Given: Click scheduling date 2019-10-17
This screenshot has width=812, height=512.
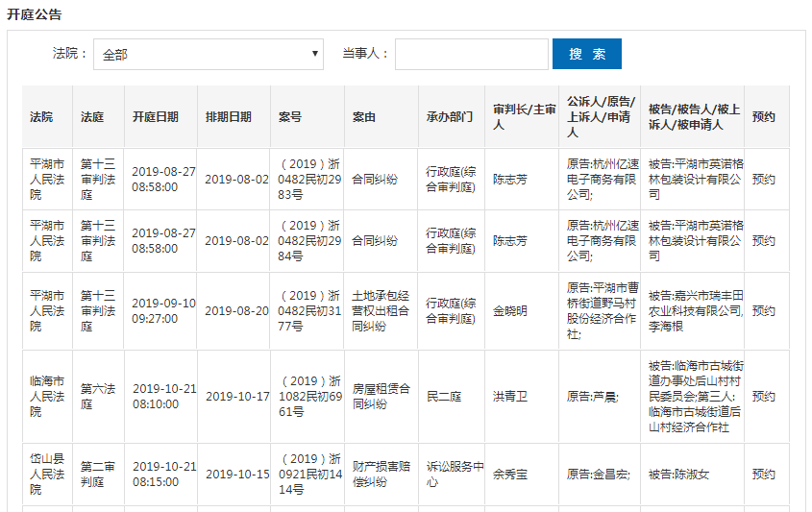Looking at the screenshot, I should click(237, 397).
